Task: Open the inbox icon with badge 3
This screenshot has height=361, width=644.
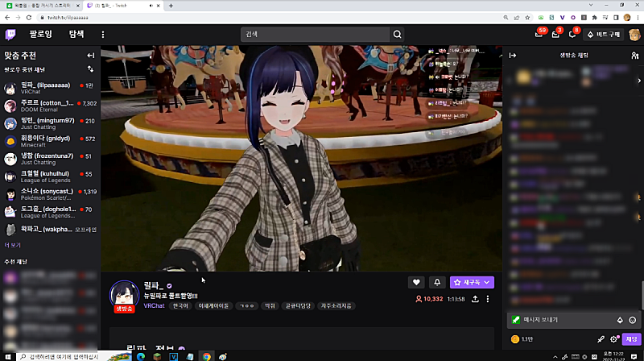Action: (555, 35)
